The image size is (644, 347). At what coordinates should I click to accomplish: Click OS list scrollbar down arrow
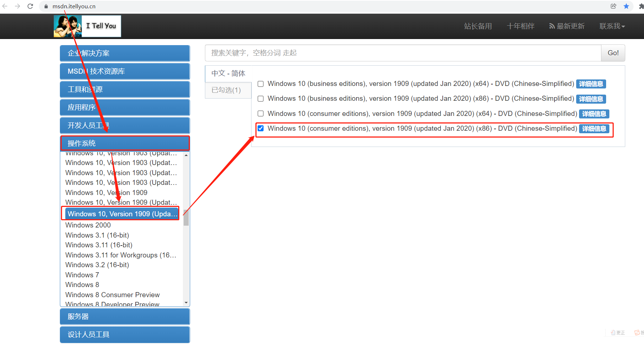point(186,303)
